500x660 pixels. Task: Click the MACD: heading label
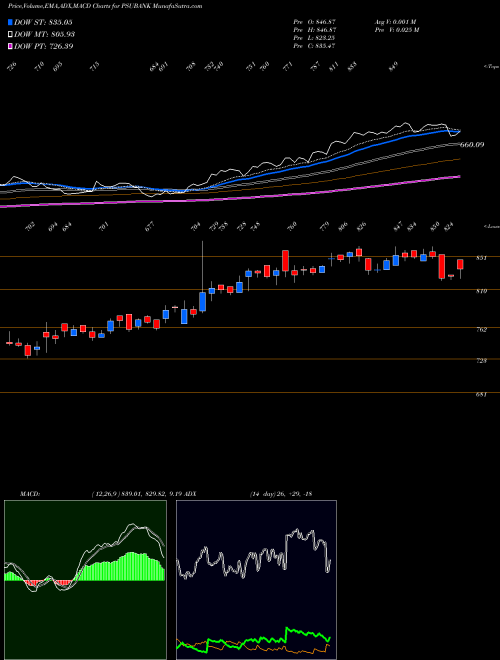point(29,494)
